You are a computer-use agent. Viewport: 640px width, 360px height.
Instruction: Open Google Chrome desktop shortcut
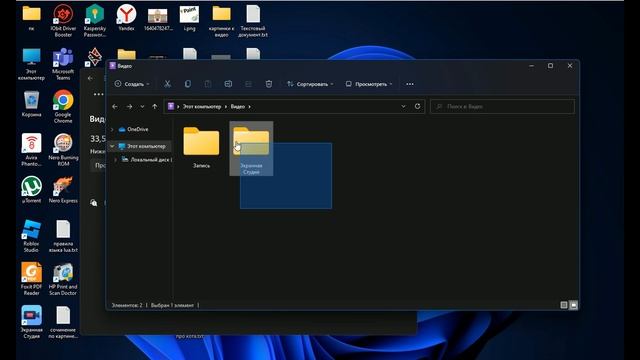tap(63, 107)
